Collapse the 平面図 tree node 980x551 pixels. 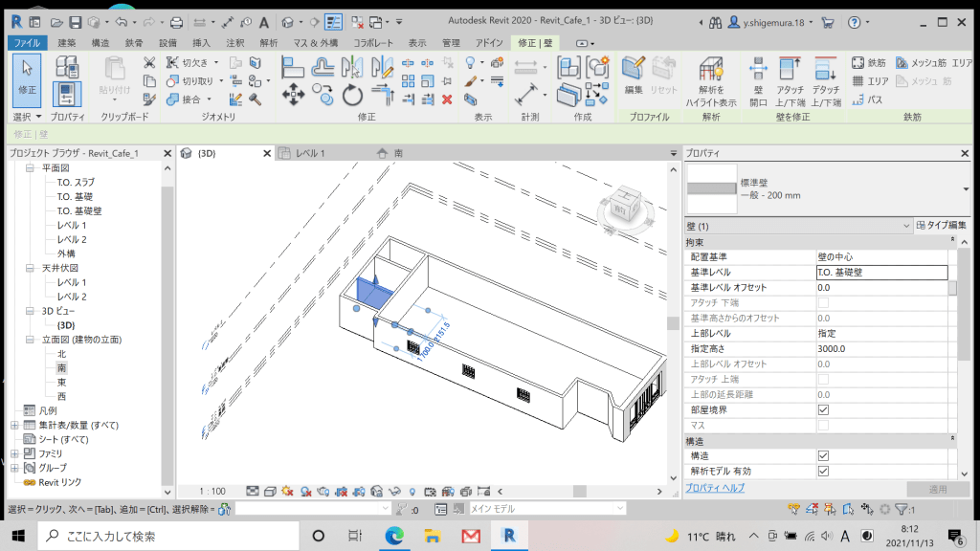tap(30, 167)
